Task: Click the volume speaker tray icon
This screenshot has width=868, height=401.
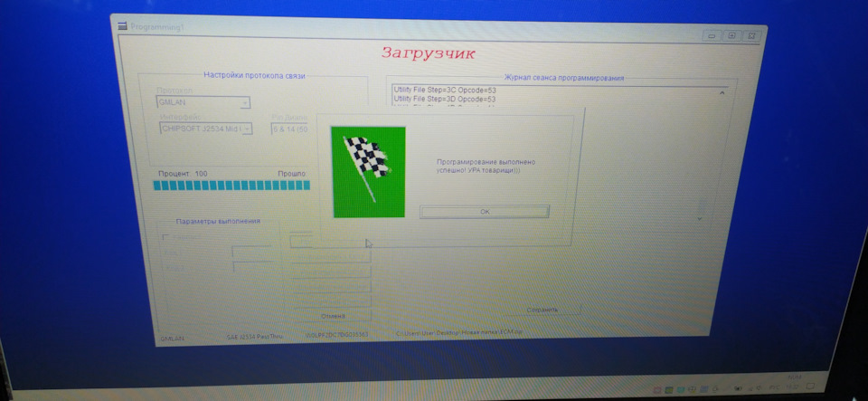Action: click(x=759, y=387)
